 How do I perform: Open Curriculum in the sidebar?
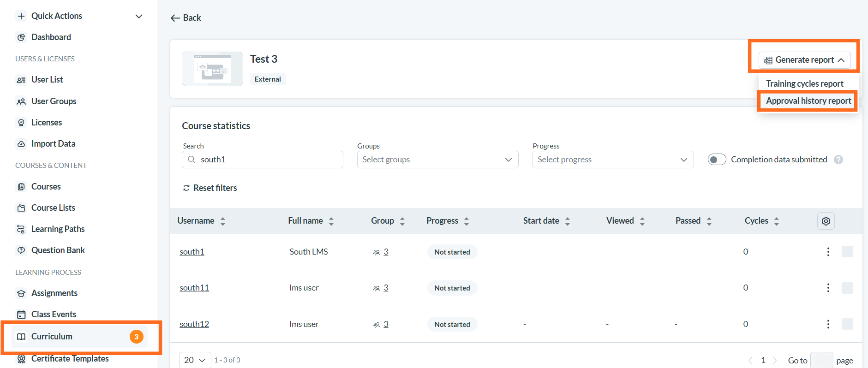pyautogui.click(x=80, y=337)
